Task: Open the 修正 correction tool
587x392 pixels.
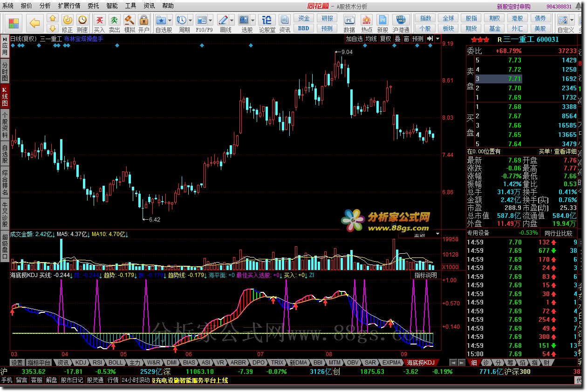Action: pos(68,23)
